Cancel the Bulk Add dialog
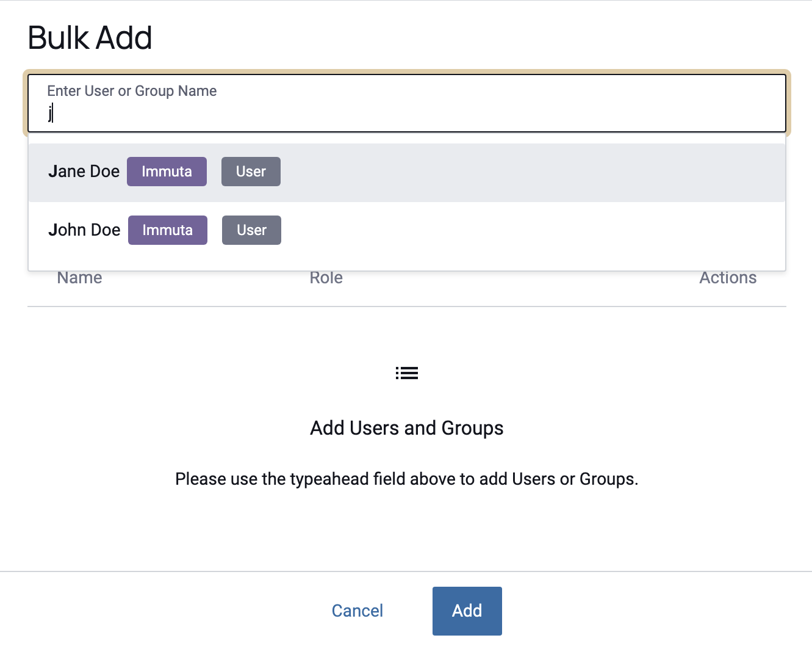 [357, 611]
